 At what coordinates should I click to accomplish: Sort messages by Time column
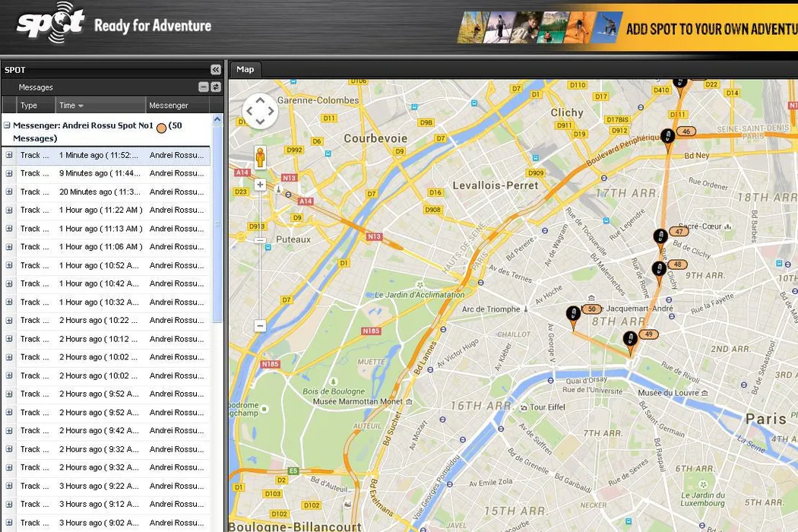point(72,106)
